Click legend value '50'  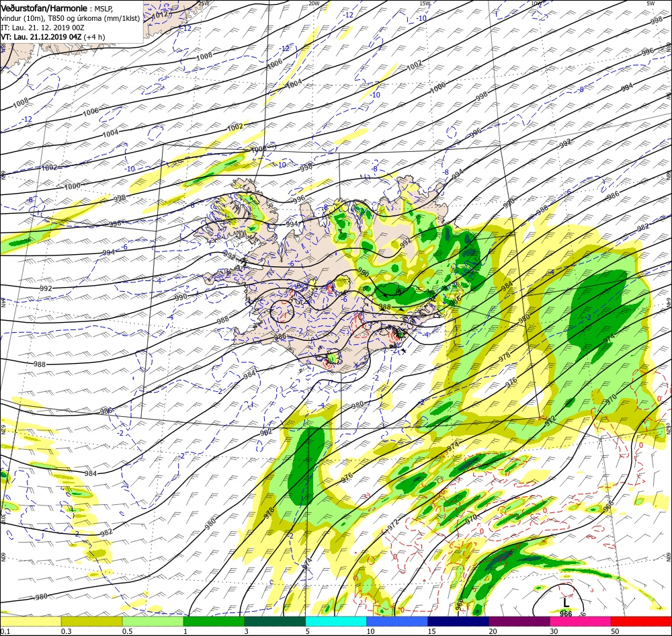point(615,631)
